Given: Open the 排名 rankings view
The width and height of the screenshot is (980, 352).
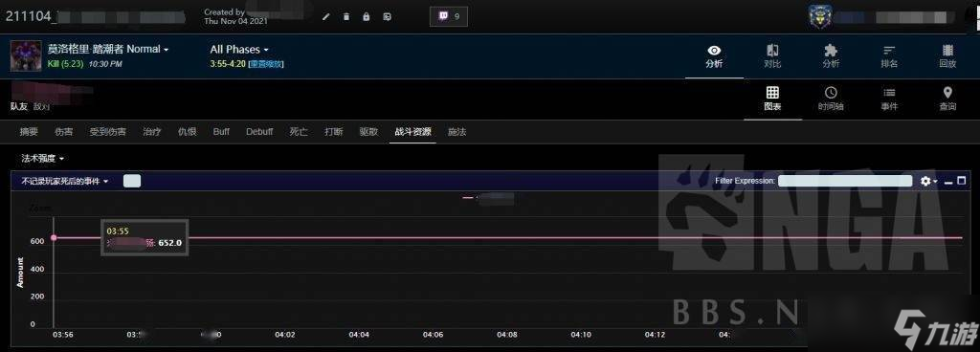Looking at the screenshot, I should (x=889, y=56).
